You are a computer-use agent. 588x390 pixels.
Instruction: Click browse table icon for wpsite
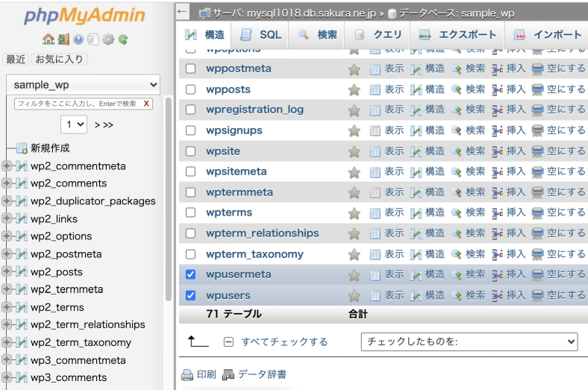click(375, 151)
